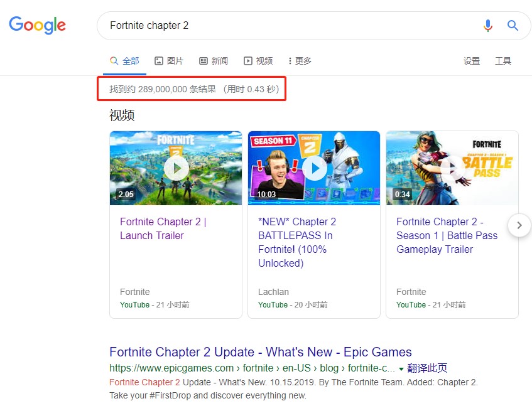Click the 0:34 duration badge on Battle Pass trailer

403,194
